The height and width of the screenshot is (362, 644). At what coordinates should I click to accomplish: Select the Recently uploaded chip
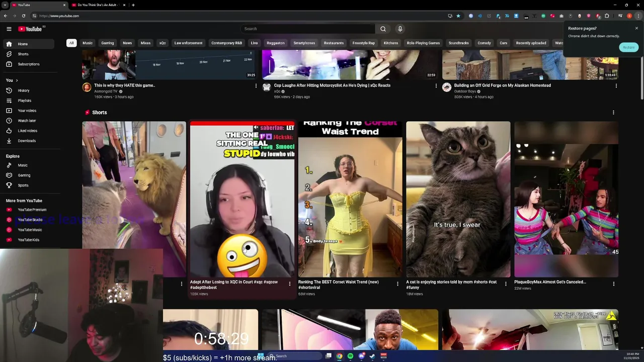531,43
